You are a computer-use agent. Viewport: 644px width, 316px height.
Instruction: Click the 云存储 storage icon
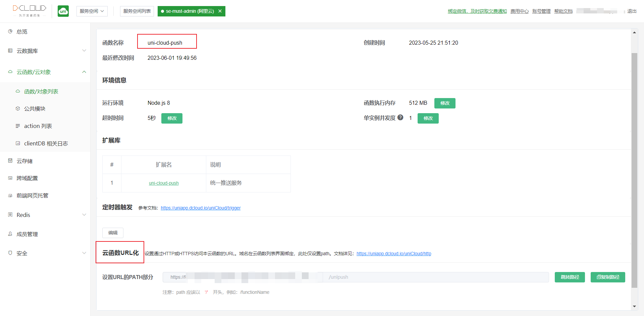click(x=10, y=161)
